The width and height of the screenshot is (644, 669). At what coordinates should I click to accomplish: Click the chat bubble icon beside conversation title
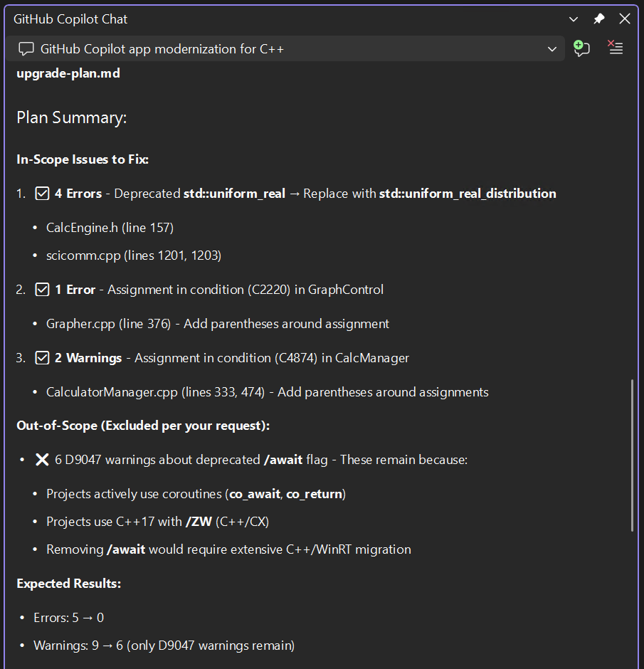click(26, 48)
